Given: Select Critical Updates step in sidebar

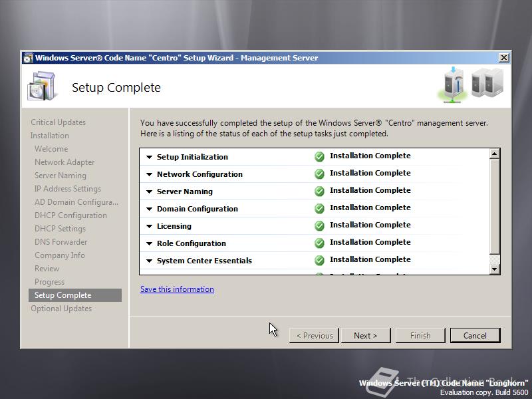Looking at the screenshot, I should pyautogui.click(x=58, y=122).
